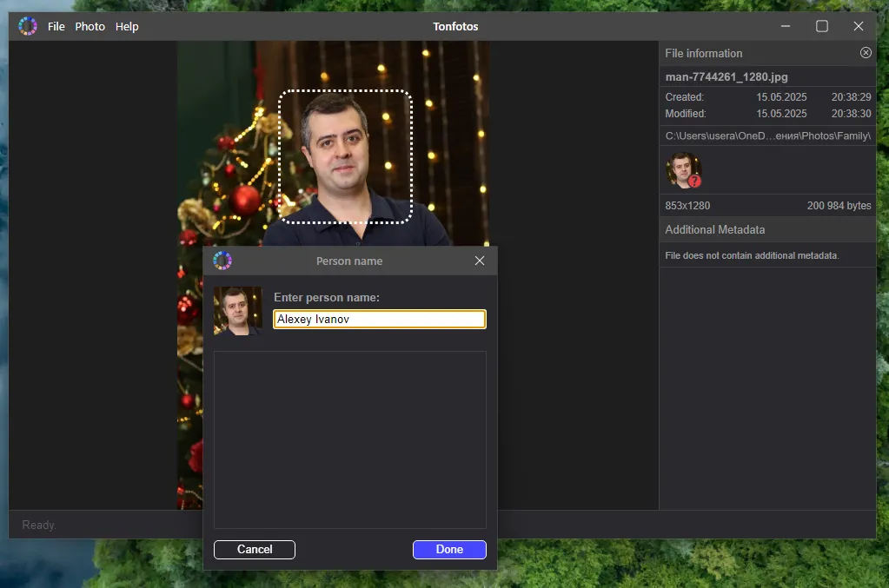Close the Tonfotos main window
This screenshot has width=889, height=588.
pos(859,27)
